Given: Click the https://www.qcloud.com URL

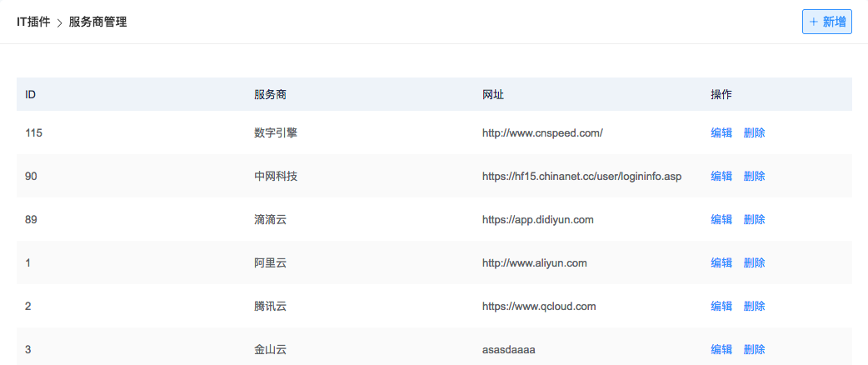Looking at the screenshot, I should click(x=539, y=306).
